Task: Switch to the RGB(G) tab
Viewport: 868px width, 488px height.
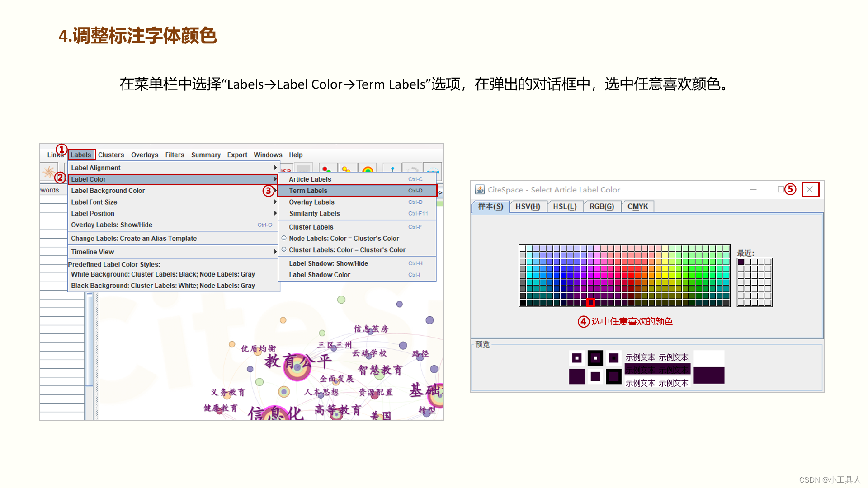Action: 601,206
